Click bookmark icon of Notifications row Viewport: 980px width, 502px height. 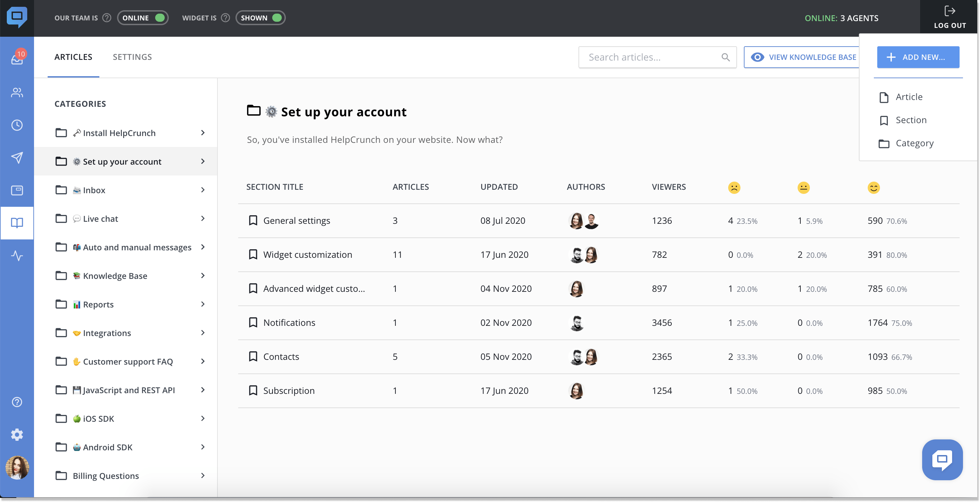click(253, 322)
